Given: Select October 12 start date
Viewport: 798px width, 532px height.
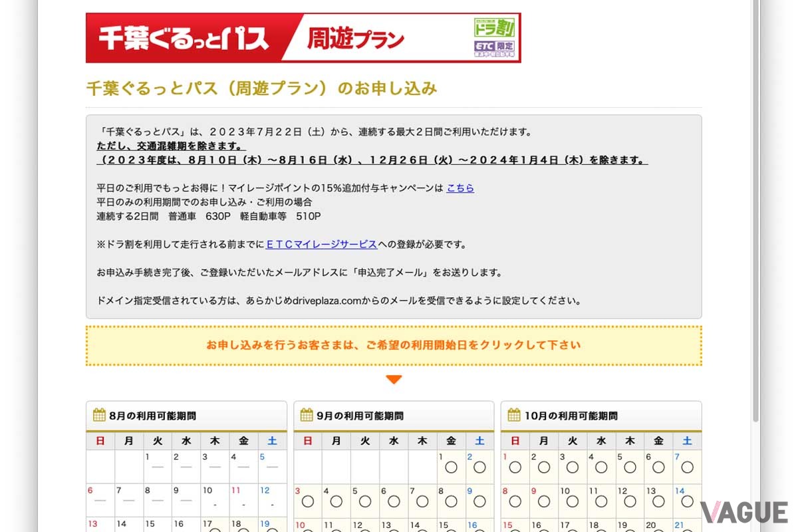Looking at the screenshot, I should [x=630, y=501].
